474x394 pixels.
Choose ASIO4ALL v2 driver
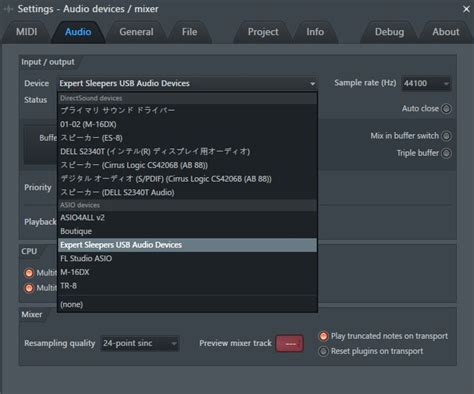[187, 218]
